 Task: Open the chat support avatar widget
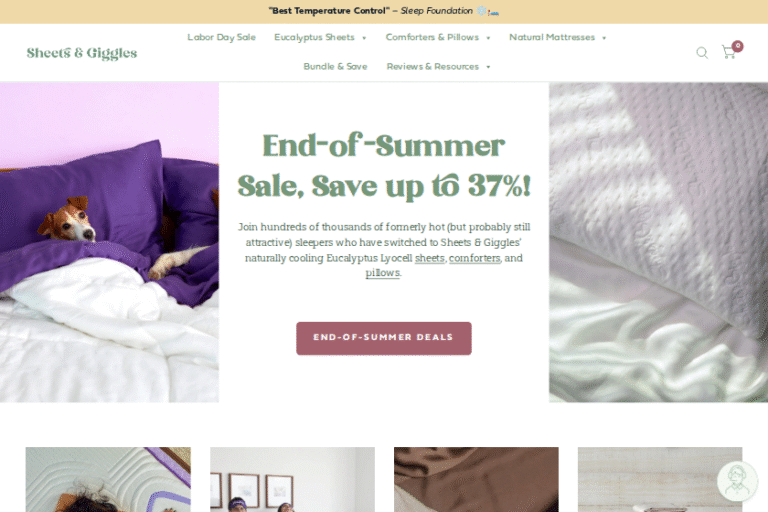tap(737, 481)
